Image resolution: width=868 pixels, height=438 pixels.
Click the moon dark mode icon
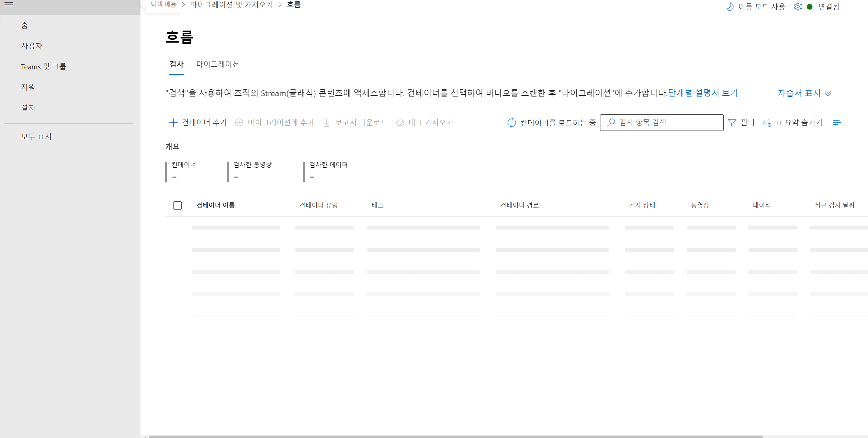[730, 7]
